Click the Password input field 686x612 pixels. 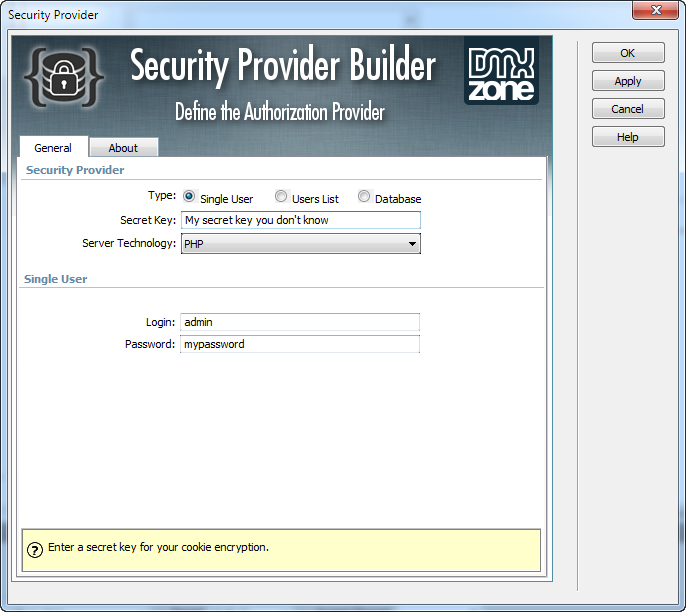(300, 344)
